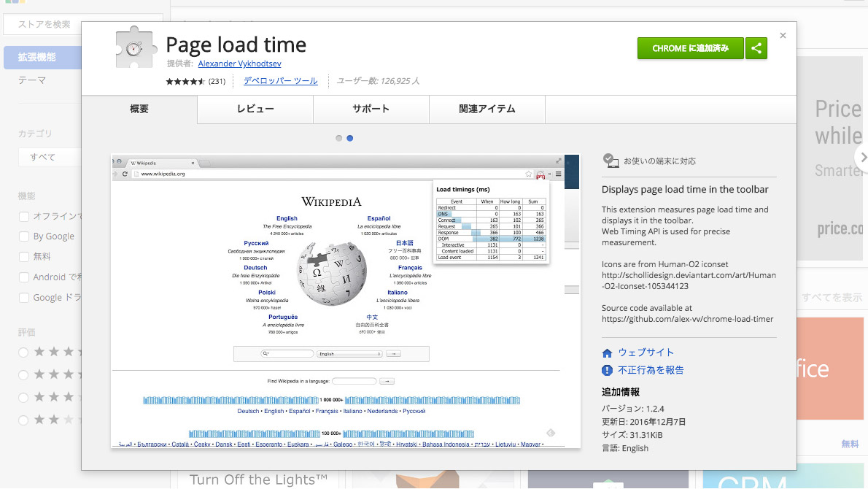Viewport: 868px width, 489px height.
Task: Open the すべて category dropdown
Action: [x=50, y=157]
